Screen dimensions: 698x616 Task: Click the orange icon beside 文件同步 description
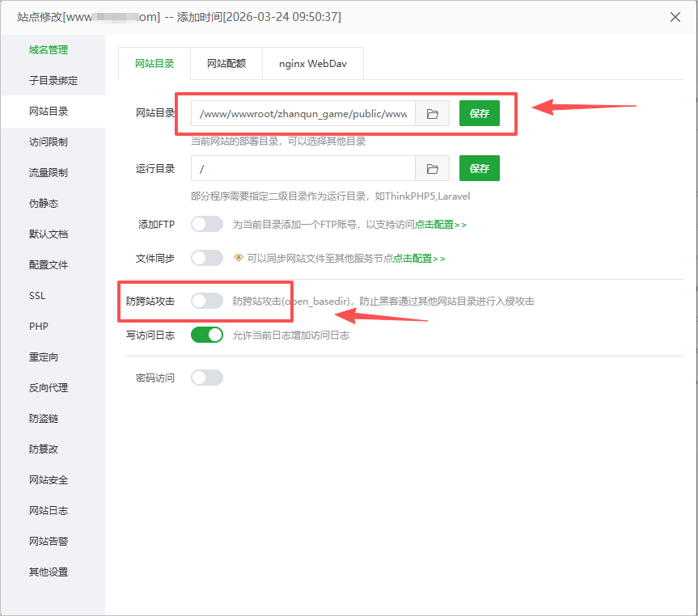pyautogui.click(x=239, y=258)
